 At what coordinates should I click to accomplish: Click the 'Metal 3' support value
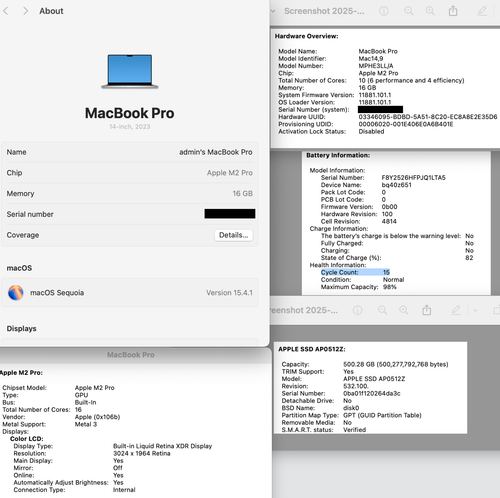click(x=86, y=424)
